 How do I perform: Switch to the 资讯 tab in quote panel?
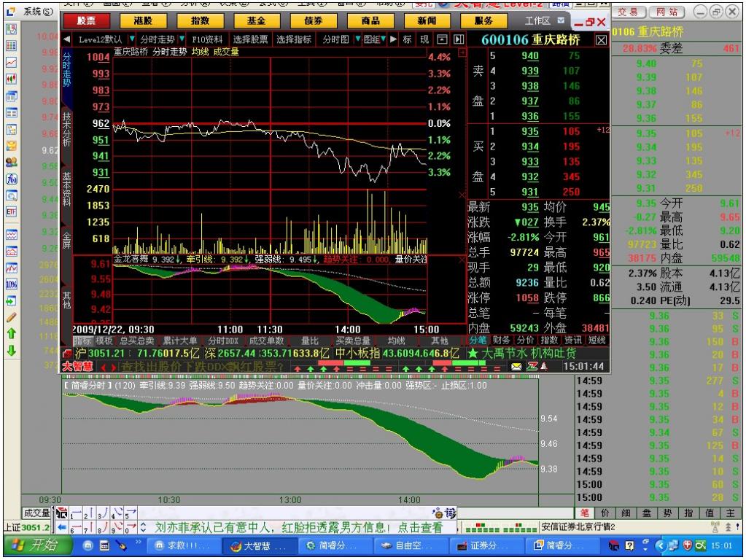pos(573,340)
